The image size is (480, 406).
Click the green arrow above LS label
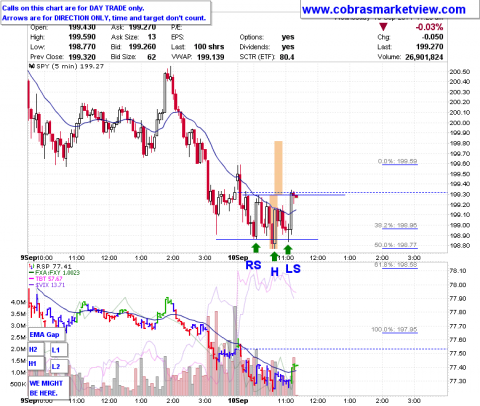(288, 249)
